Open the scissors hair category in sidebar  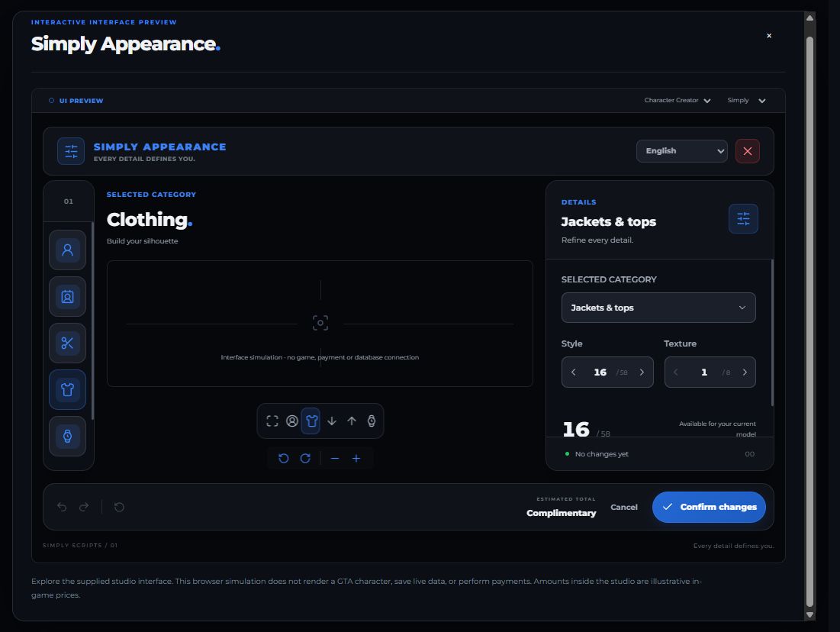click(67, 343)
